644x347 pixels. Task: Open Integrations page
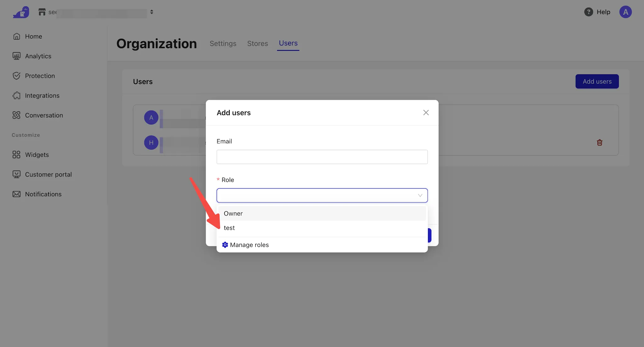(x=42, y=95)
